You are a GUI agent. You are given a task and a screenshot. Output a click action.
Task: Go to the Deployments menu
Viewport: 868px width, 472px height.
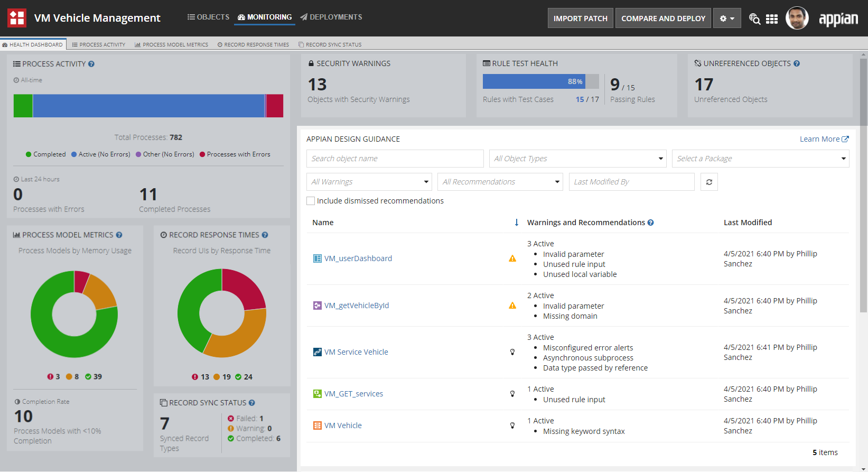pyautogui.click(x=331, y=17)
